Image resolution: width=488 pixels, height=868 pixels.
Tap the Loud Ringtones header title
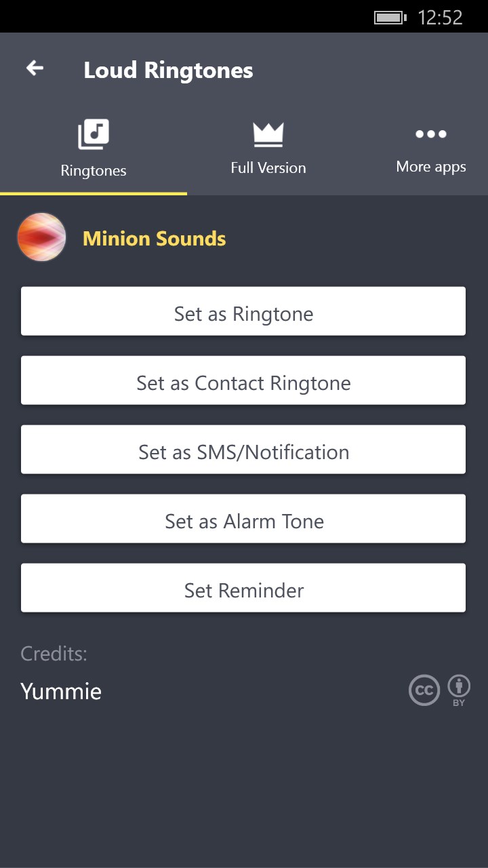point(168,71)
